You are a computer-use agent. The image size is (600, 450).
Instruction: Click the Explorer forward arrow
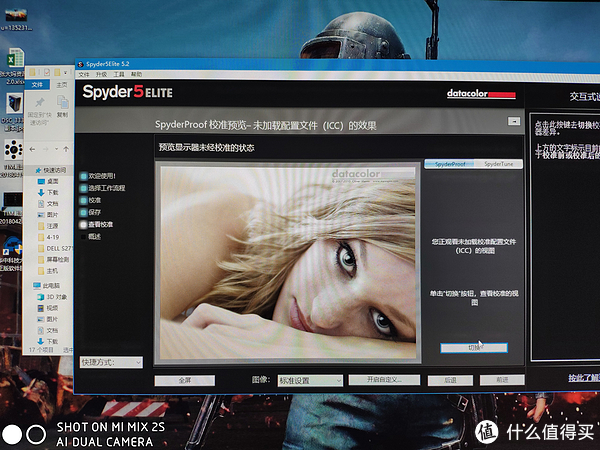(x=46, y=149)
